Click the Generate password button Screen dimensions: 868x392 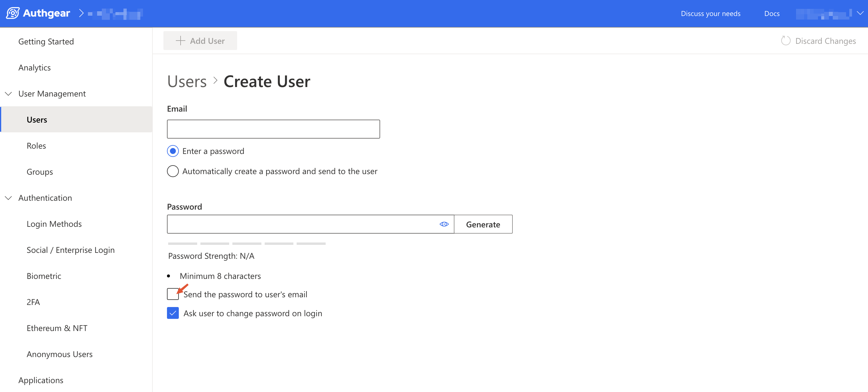click(x=483, y=224)
